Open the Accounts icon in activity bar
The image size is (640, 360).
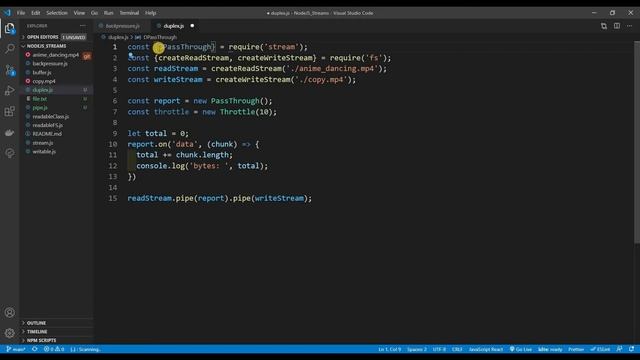tap(9, 313)
